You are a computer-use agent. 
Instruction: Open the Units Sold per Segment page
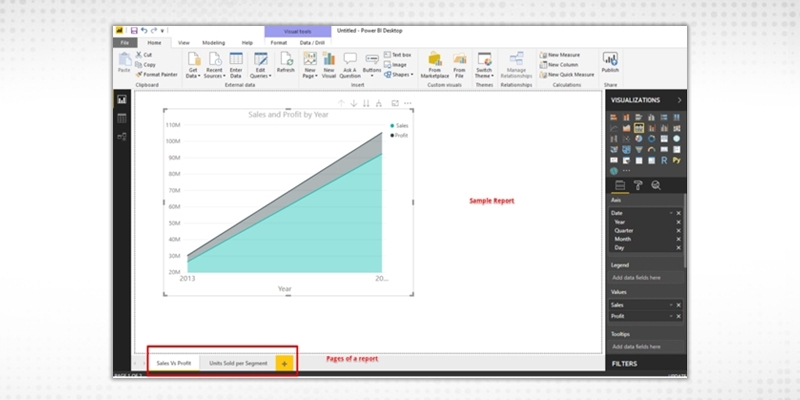point(238,363)
